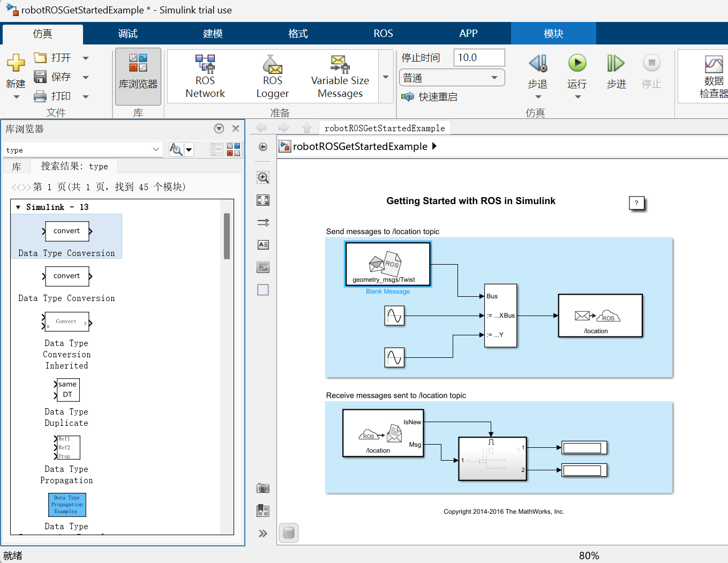Select the Data Type Duplicate block
Screen dimensions: 728x563
click(66, 403)
